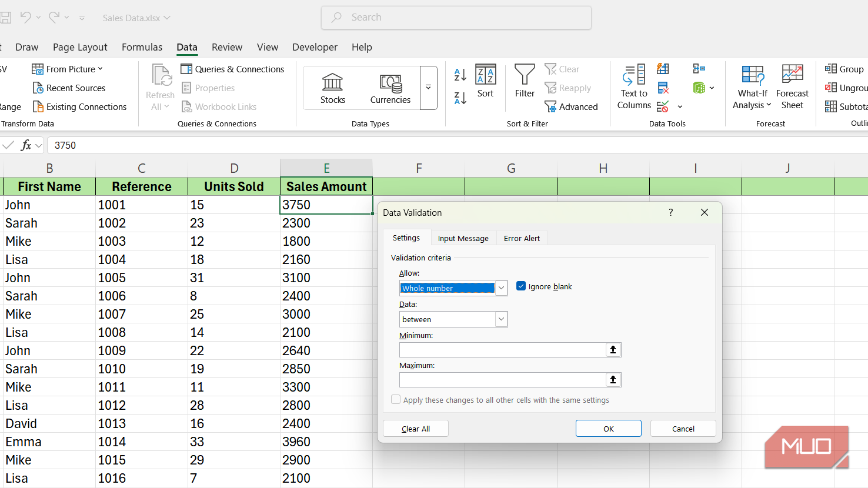The width and height of the screenshot is (868, 488).
Task: Click the Existing Connections icon
Action: click(38, 107)
